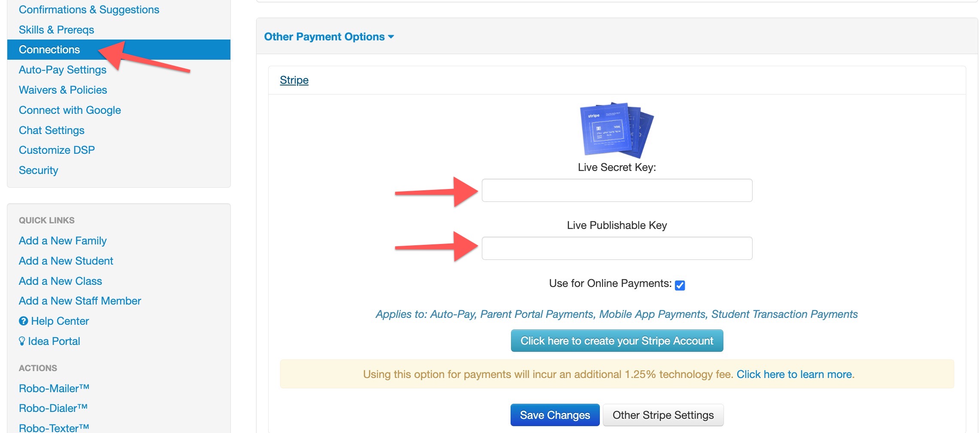Viewport: 980px width, 433px height.
Task: Open the Security settings page
Action: pos(39,170)
